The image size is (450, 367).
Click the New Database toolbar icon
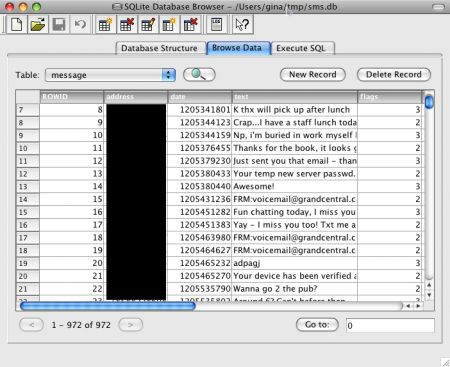16,25
